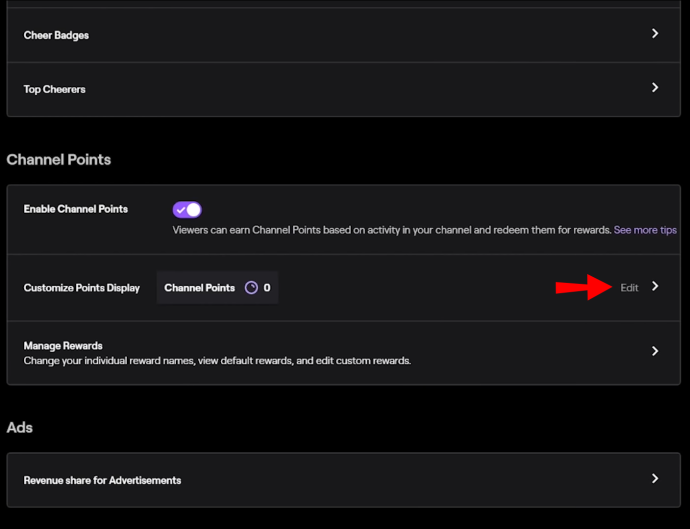Expand Top Cheerers using the chevron arrow
This screenshot has height=529, width=690.
(x=655, y=88)
